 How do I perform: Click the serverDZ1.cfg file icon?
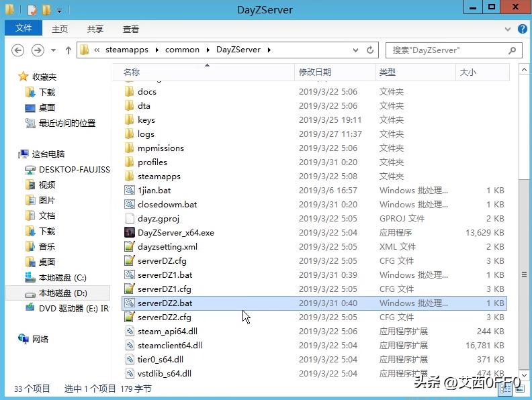(129, 289)
